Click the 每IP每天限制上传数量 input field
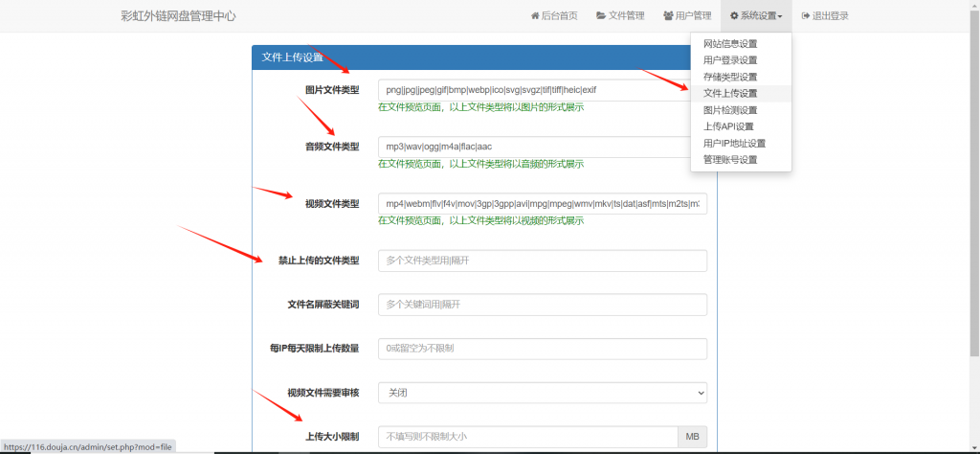 [x=543, y=349]
